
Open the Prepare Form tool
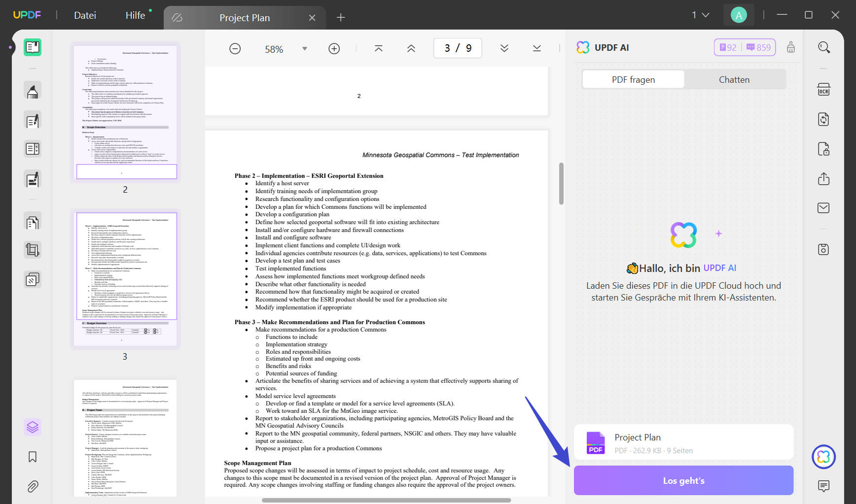33,149
